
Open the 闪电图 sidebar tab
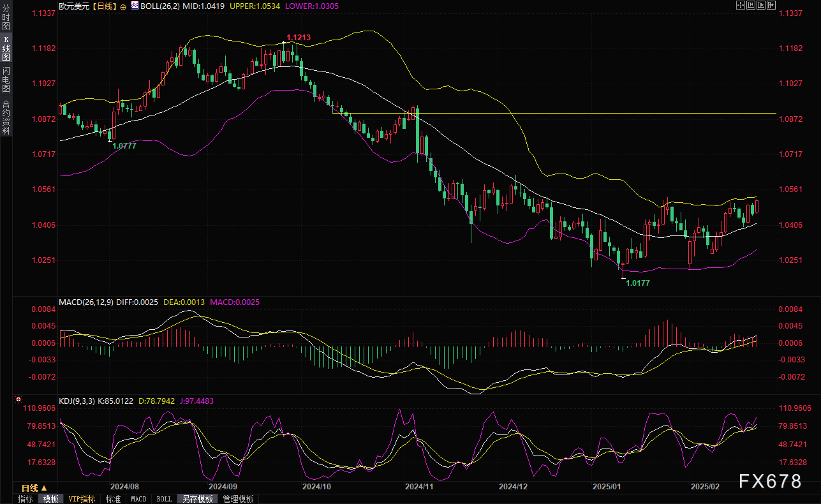pyautogui.click(x=6, y=78)
